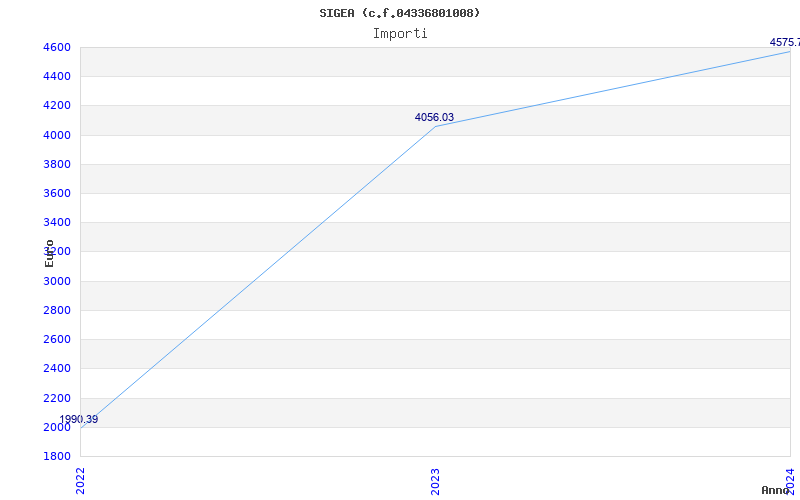Click the 2024 x-axis label
Screen dimensions: 800x500
pos(790,481)
